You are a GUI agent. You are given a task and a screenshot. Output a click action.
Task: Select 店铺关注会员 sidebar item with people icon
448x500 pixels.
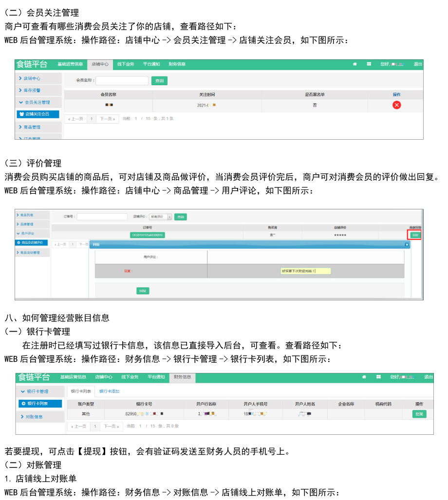pos(37,114)
